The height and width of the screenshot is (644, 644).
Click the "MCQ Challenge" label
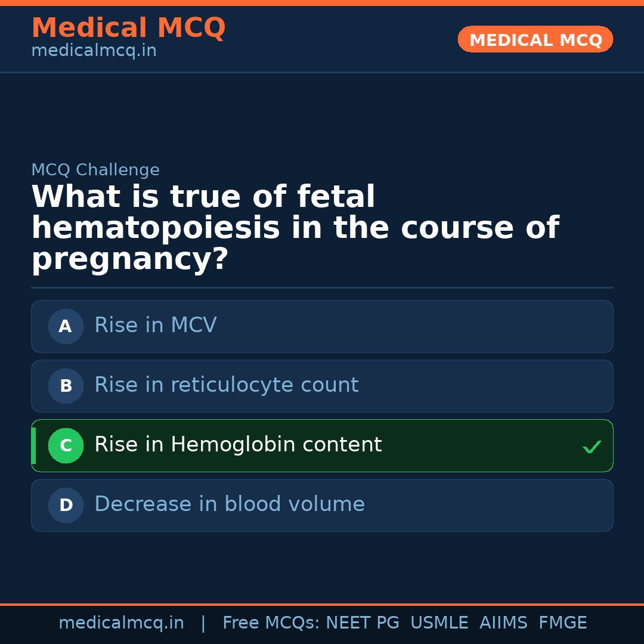95,170
